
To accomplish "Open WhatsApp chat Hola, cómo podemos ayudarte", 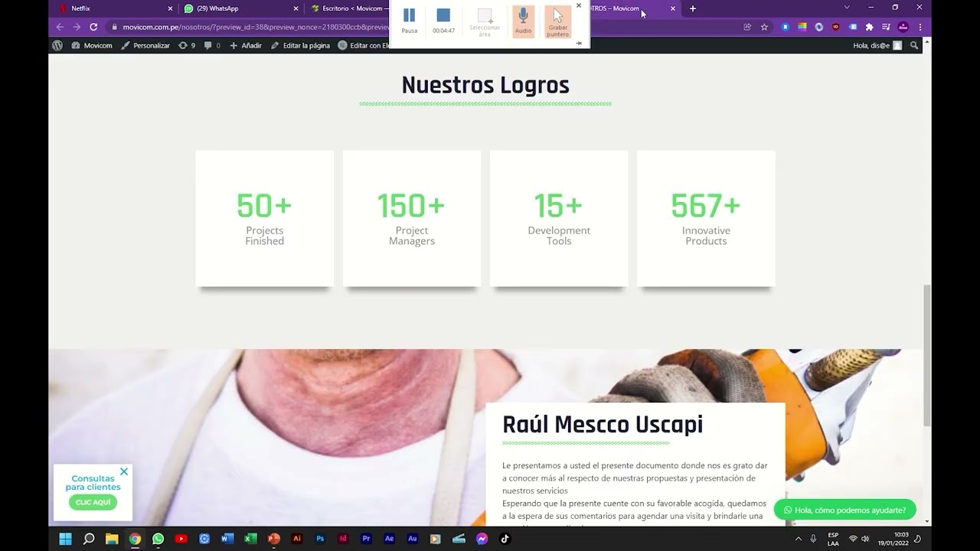I will (x=844, y=510).
